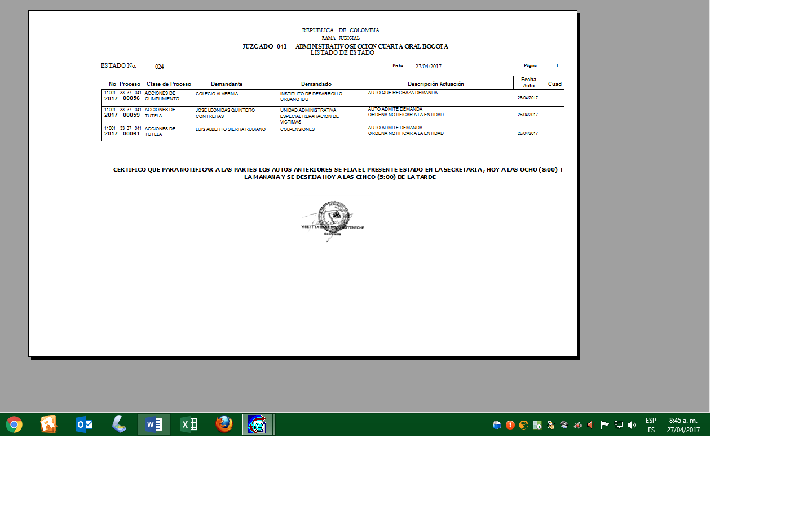Click the Demandante column header

(x=227, y=84)
